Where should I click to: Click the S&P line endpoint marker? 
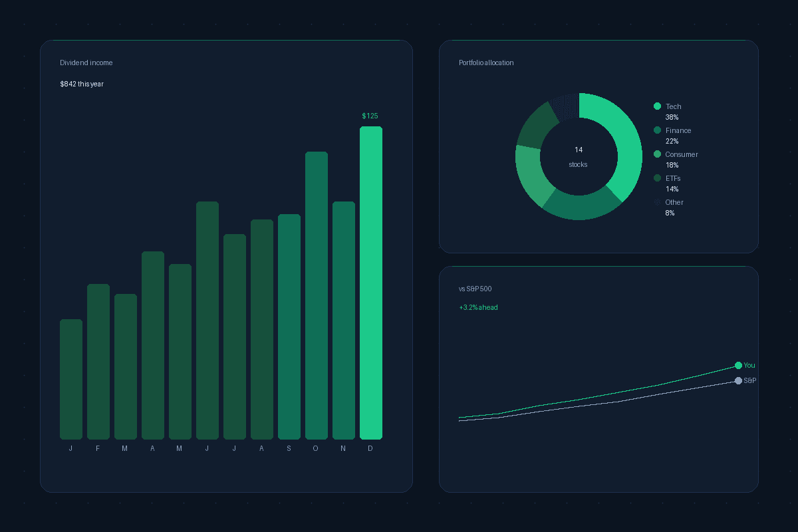738,380
